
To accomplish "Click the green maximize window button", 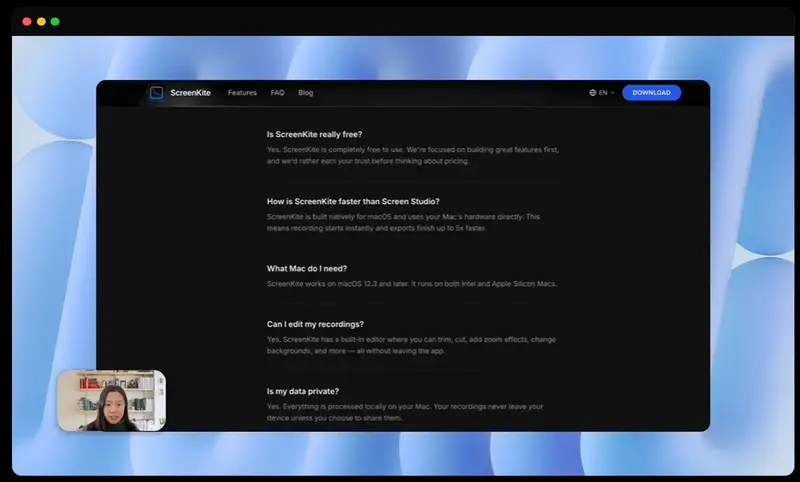I will (x=55, y=21).
